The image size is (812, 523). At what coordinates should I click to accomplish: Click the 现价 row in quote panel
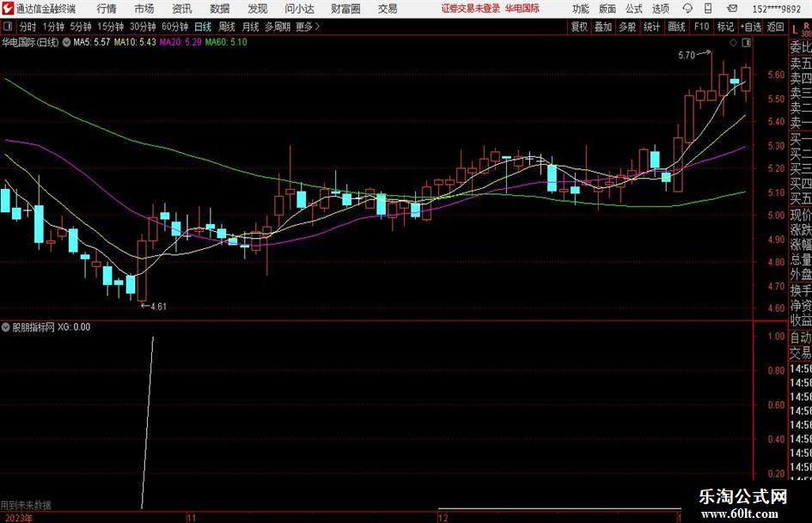(801, 215)
